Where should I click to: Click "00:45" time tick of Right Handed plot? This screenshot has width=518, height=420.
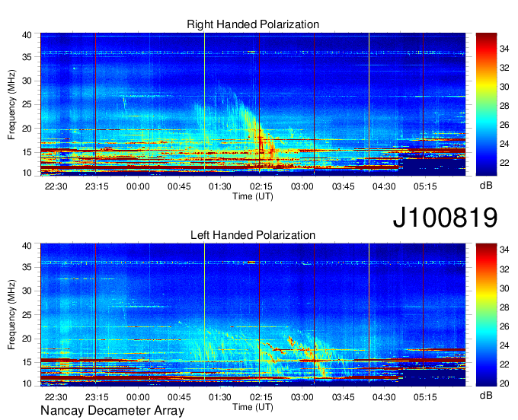tap(179, 186)
